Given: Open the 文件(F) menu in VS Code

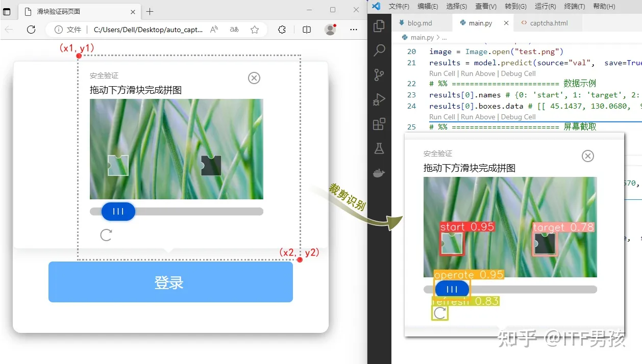Looking at the screenshot, I should (x=399, y=7).
